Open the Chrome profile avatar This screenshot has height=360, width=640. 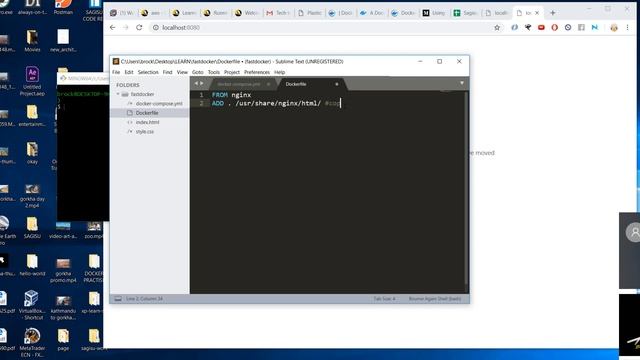tap(614, 28)
